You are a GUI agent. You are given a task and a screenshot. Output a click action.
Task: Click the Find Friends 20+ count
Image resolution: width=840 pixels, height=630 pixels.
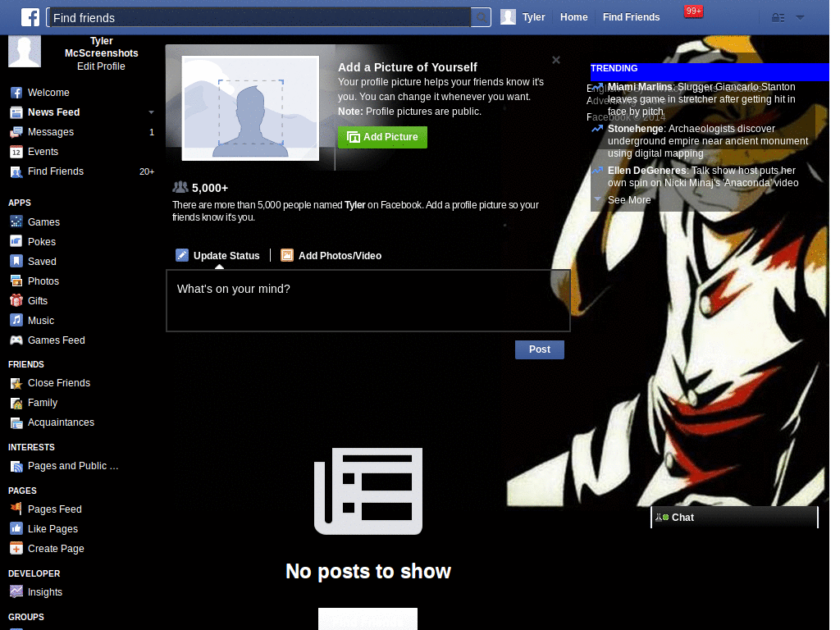(147, 172)
